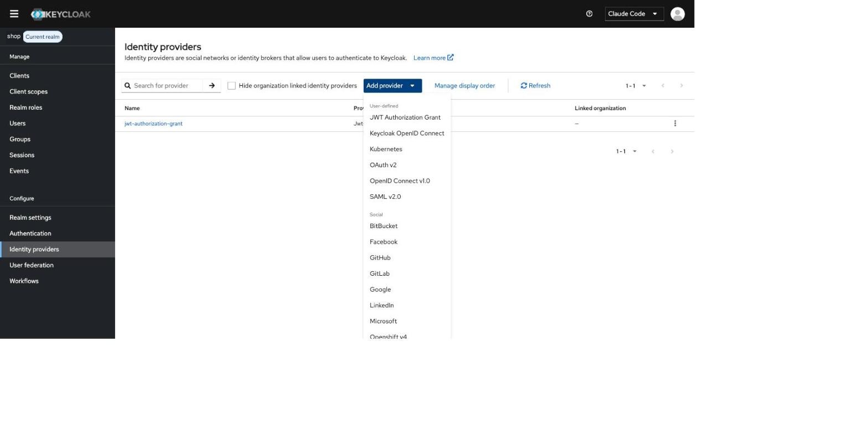The width and height of the screenshot is (868, 423).
Task: Select JWT Authorization Grant provider
Action: coord(407,117)
